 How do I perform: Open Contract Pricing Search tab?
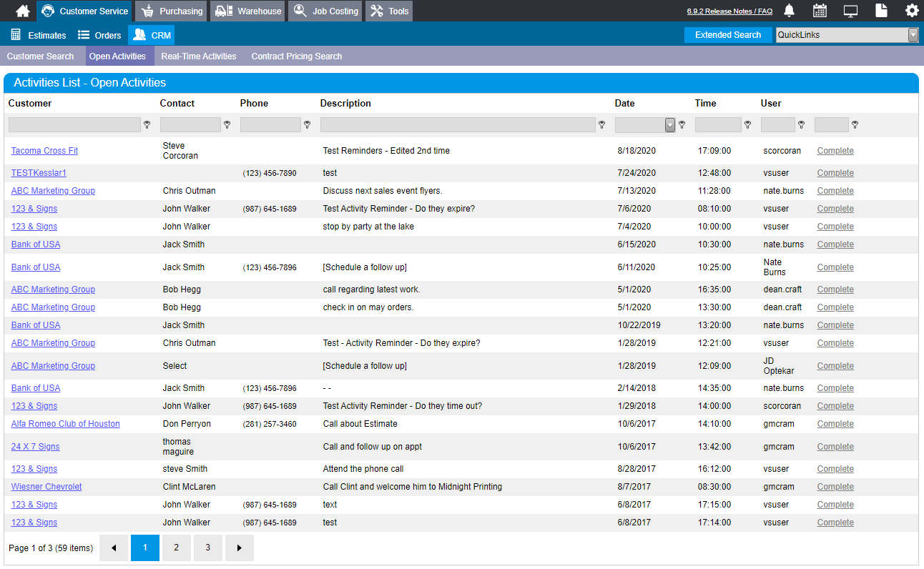(297, 56)
